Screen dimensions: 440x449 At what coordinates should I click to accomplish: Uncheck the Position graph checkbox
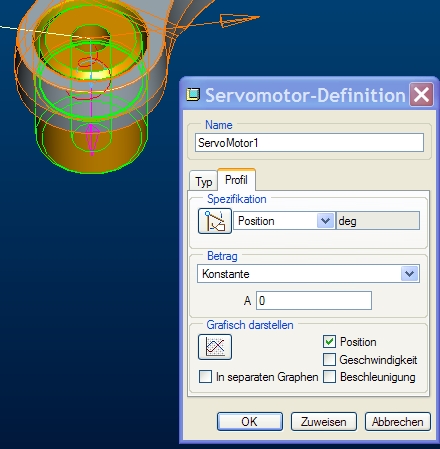[329, 342]
